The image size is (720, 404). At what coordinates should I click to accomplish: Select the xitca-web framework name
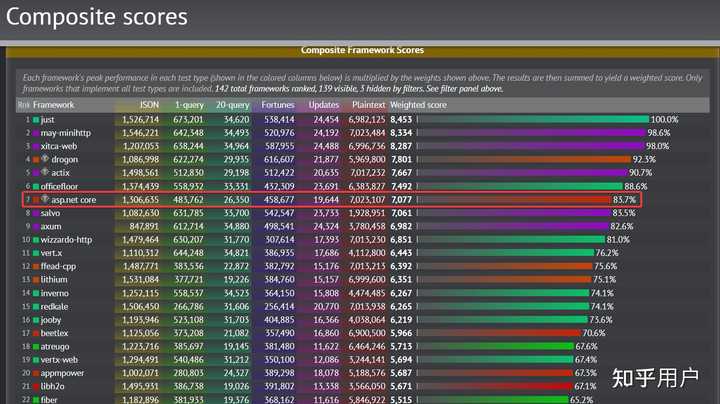coord(59,146)
